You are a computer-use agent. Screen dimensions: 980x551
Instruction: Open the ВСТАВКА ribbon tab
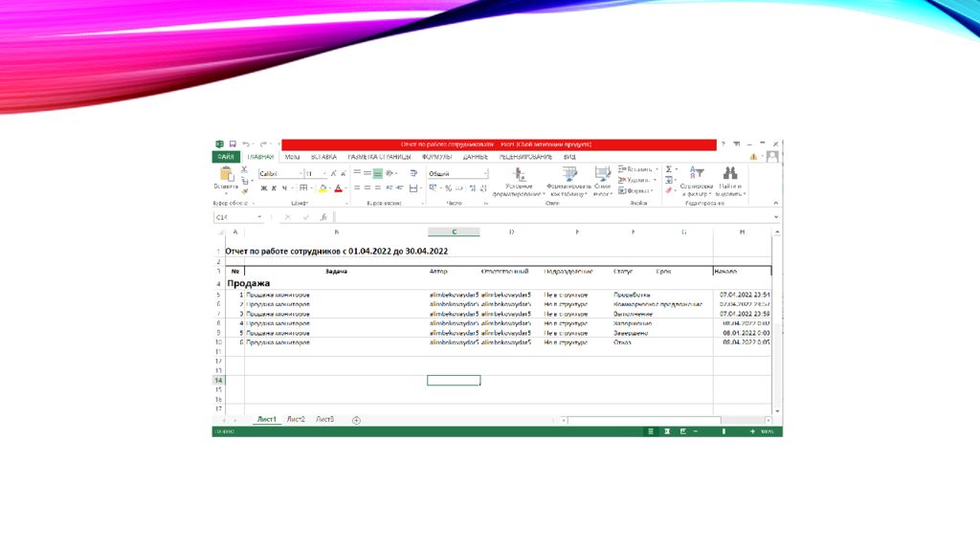click(323, 157)
